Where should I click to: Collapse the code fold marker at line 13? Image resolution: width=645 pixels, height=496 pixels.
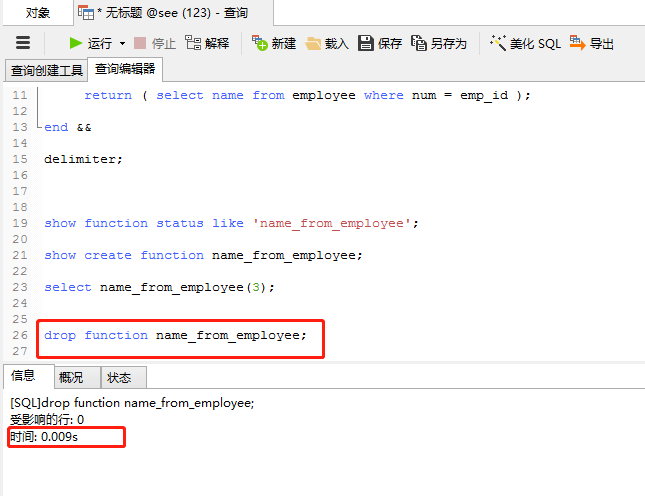pyautogui.click(x=39, y=127)
